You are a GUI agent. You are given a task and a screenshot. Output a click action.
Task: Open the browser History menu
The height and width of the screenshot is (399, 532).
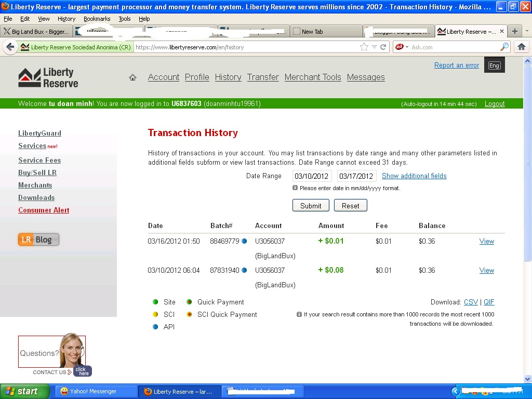66,19
